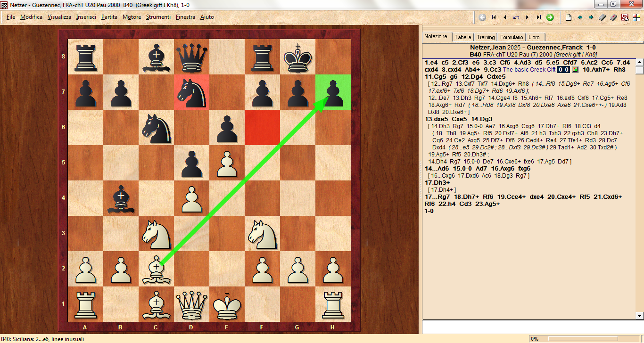
Task: Click the highlighted move 0-0 in notation
Action: 563,70
